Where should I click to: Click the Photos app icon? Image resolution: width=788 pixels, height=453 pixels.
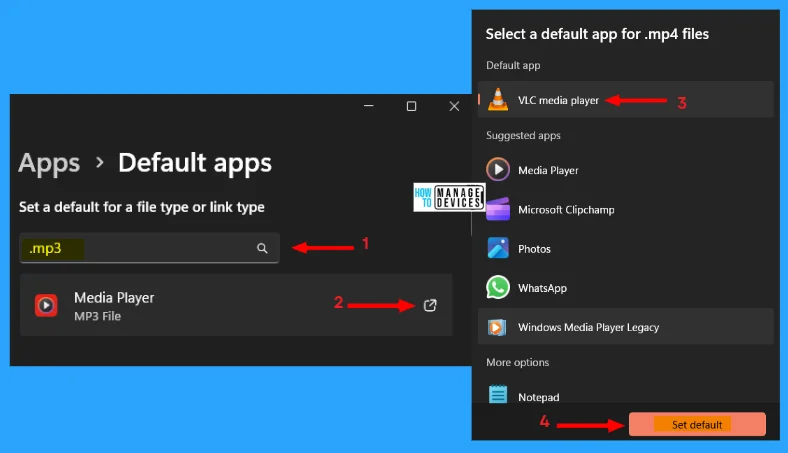[498, 248]
